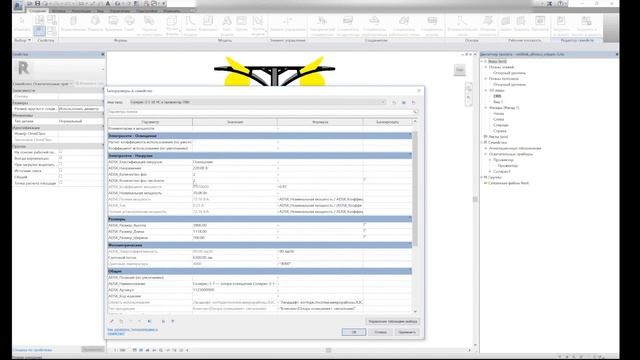
Task: Toggle the 'Всегда вертикально' checkbox
Action: (x=60, y=158)
